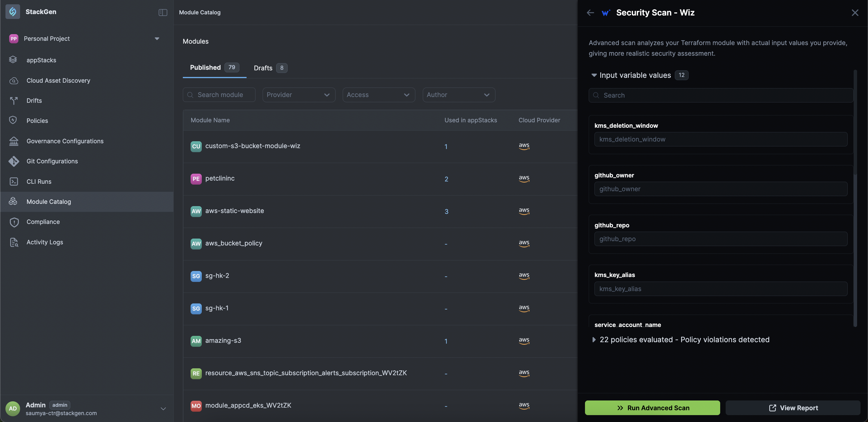Viewport: 868px width, 422px height.
Task: Click Governance Configurations bank icon
Action: (x=13, y=141)
